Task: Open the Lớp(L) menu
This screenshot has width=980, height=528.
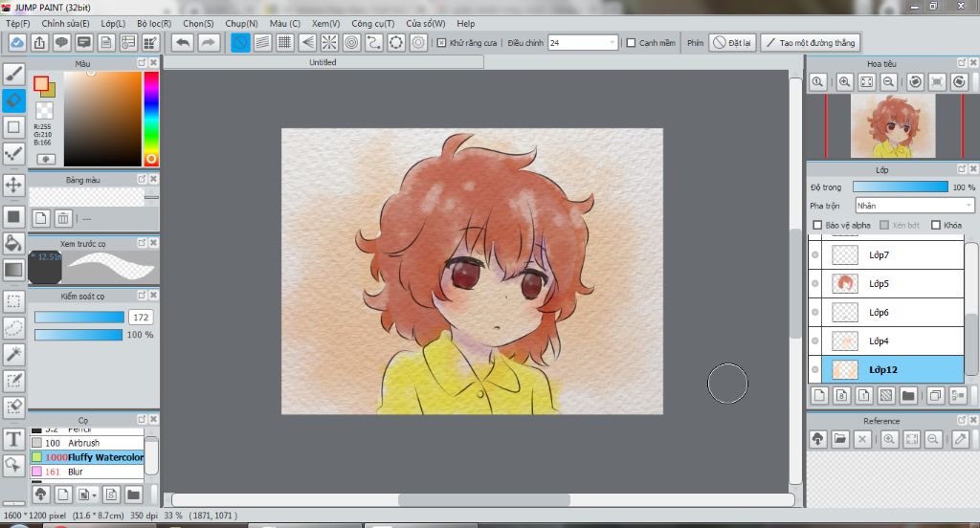Action: [113, 23]
